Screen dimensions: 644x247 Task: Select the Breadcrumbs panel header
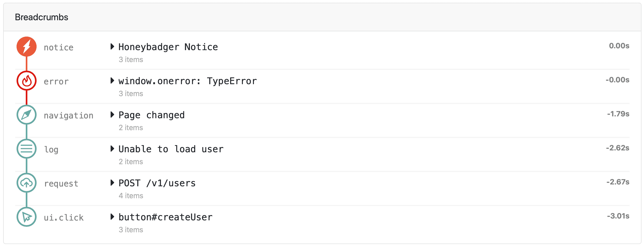(41, 17)
